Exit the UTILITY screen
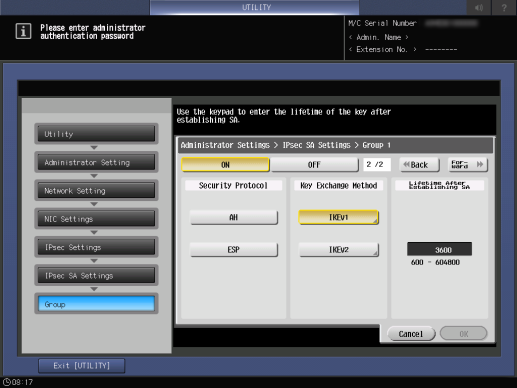This screenshot has height=388, width=517. 82,366
